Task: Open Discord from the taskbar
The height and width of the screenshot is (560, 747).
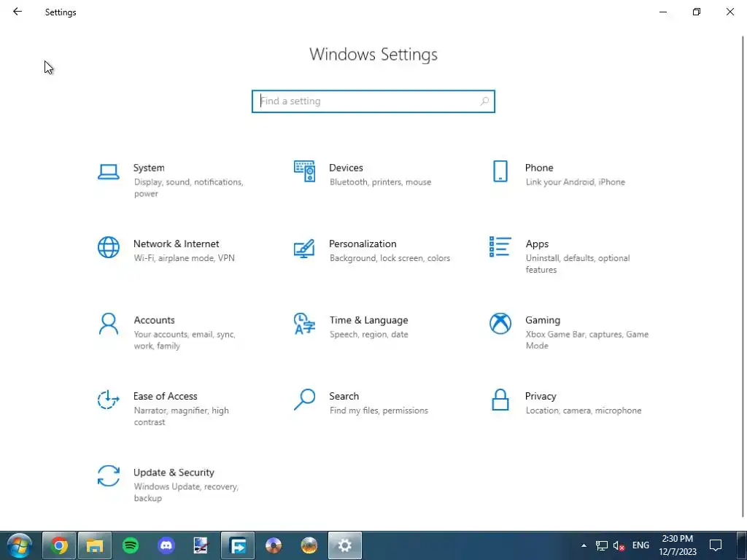Action: [x=166, y=545]
